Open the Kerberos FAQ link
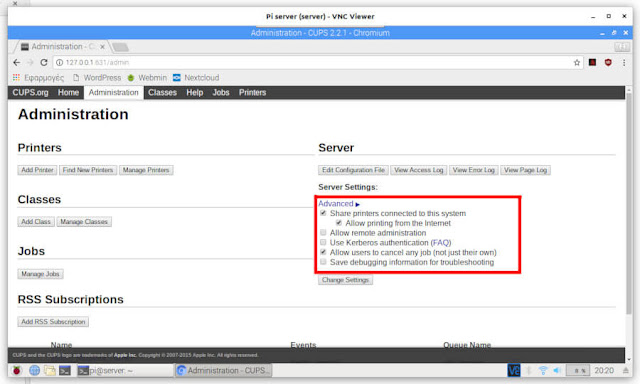The image size is (640, 384). coord(441,242)
